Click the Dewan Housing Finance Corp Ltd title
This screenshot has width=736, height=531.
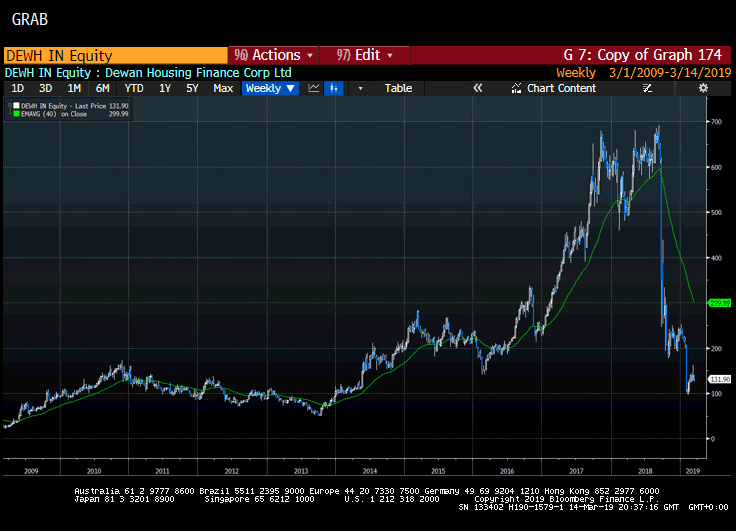[198, 73]
